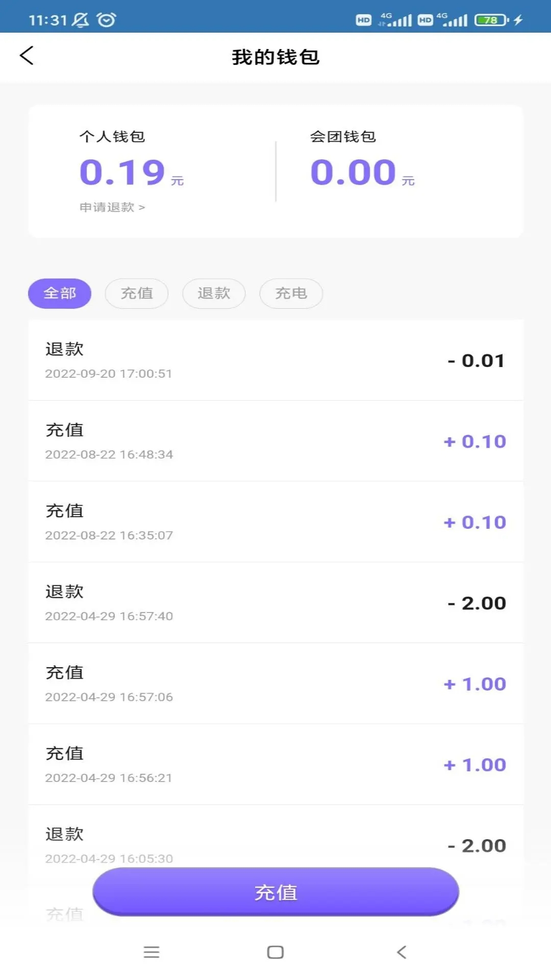Open the recharge entry at 2022-08-22 16:48:34
The width and height of the screenshot is (551, 980).
coord(275,441)
